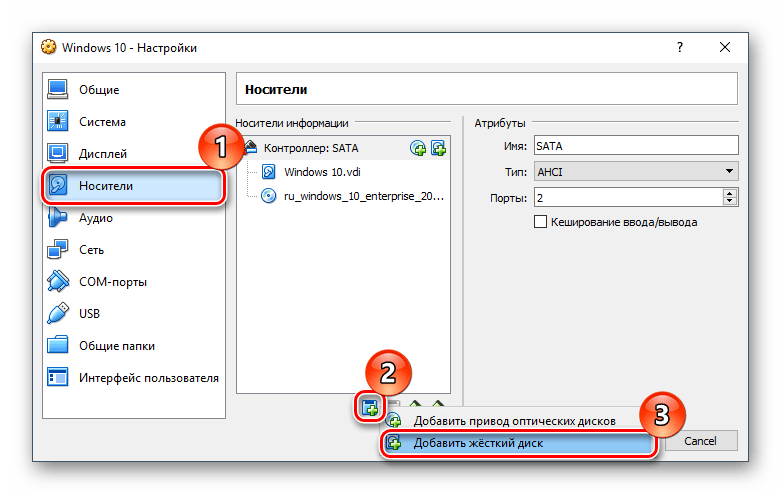Open the Тип dropdown showing AHCI
Image resolution: width=781 pixels, height=494 pixels.
636,172
